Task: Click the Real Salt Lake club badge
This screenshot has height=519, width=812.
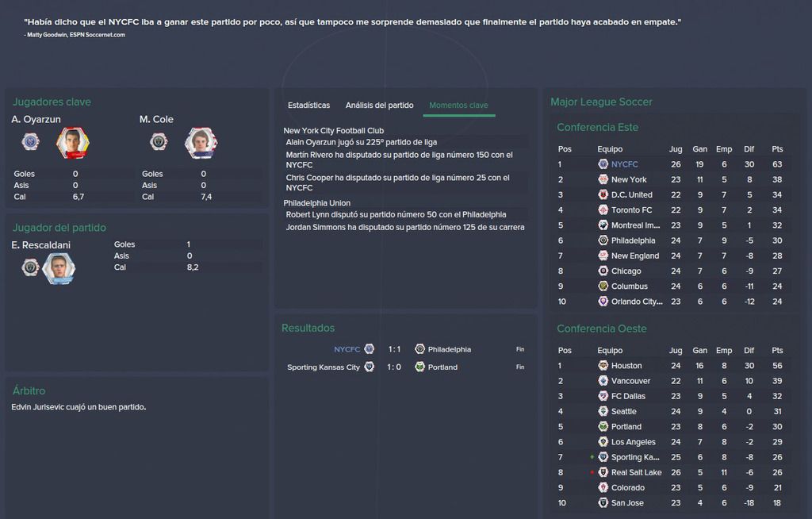Action: click(603, 472)
